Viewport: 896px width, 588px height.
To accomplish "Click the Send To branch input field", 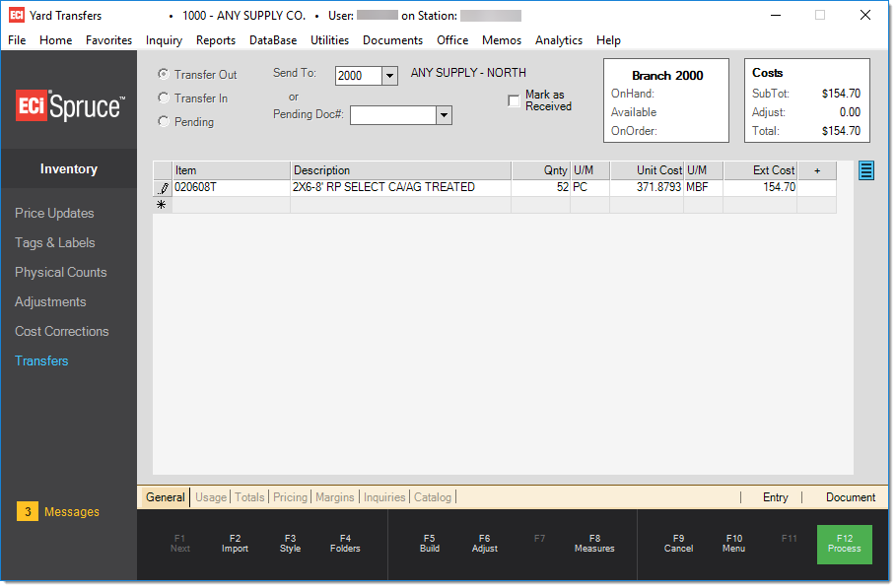I will 360,76.
